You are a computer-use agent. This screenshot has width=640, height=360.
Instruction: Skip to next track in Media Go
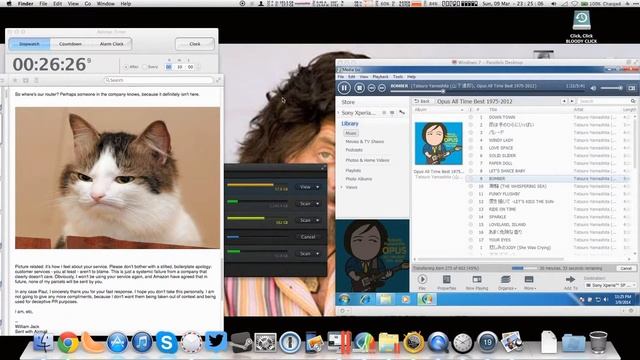point(382,88)
